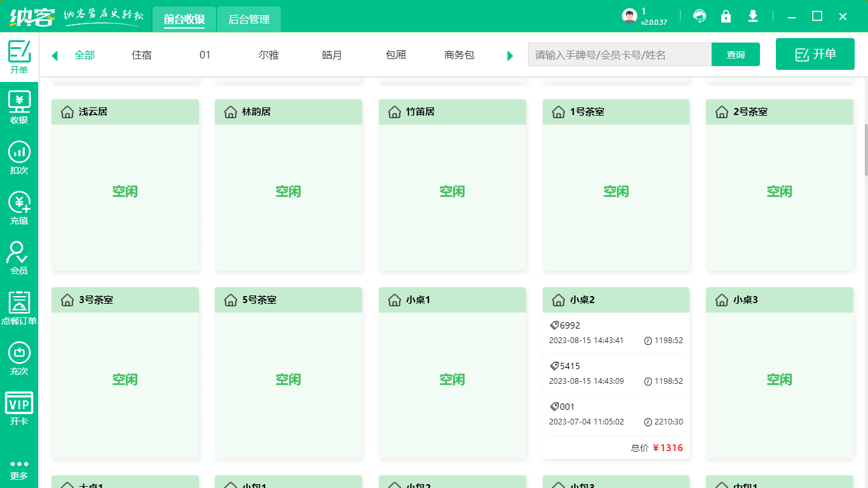Click the house icon on 小桌3 card
Viewport: 868px width, 488px height.
722,300
